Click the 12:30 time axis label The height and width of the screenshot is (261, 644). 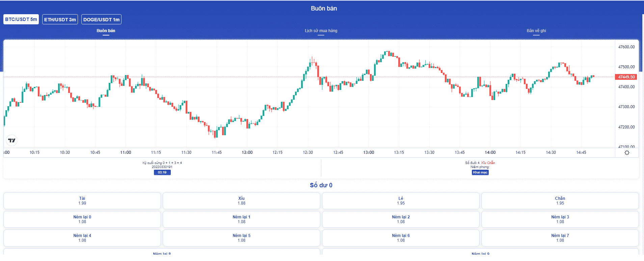pos(308,152)
